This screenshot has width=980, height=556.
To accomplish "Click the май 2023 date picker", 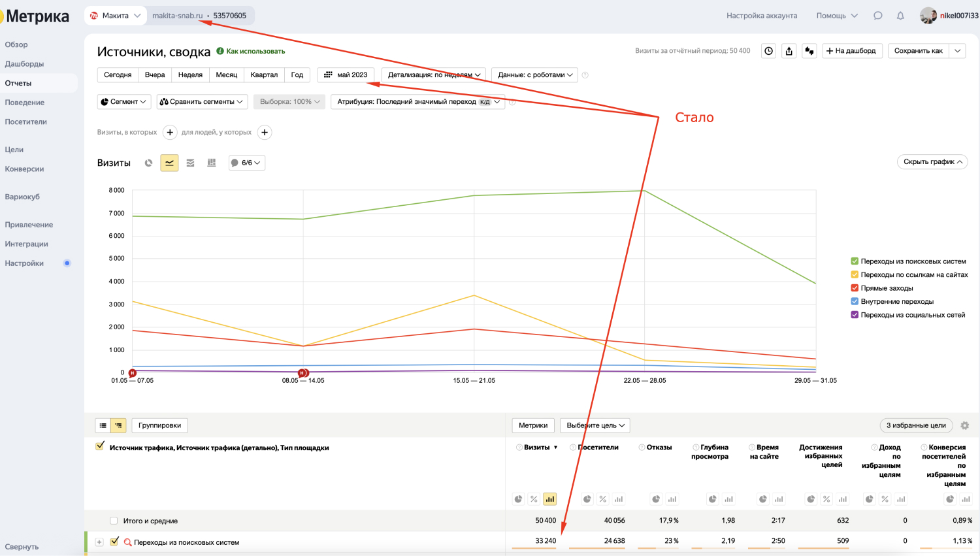I will (x=346, y=74).
